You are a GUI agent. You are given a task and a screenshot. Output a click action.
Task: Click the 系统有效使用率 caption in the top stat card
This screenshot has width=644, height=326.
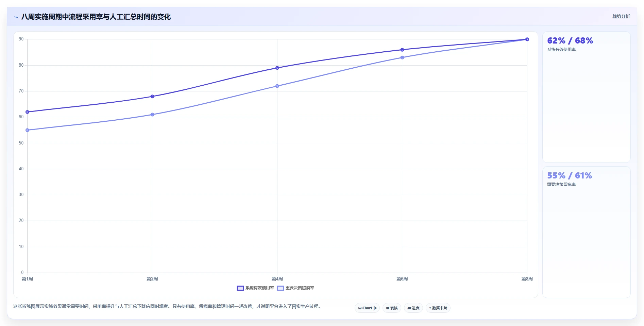click(x=561, y=50)
